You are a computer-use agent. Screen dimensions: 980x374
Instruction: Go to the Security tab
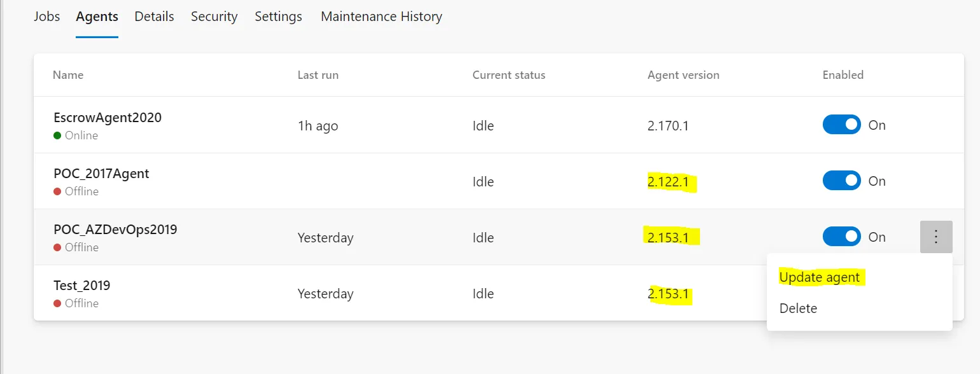tap(214, 17)
